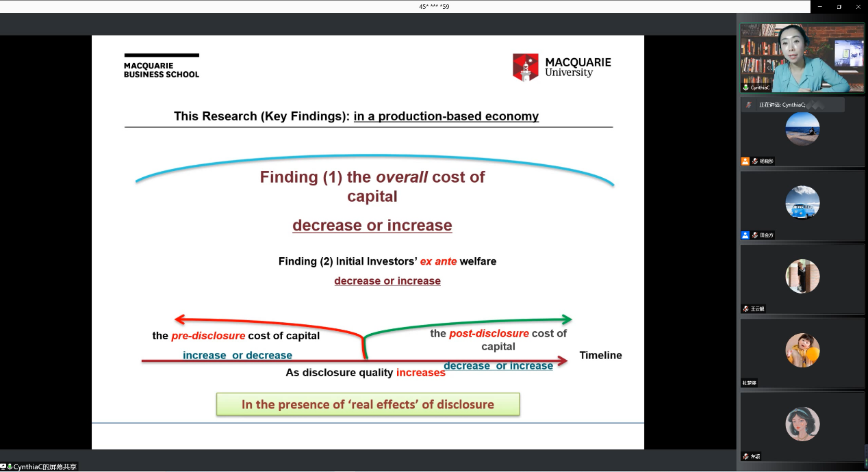The width and height of the screenshot is (868, 472).
Task: Select the child with orange balloon avatar
Action: pos(802,350)
